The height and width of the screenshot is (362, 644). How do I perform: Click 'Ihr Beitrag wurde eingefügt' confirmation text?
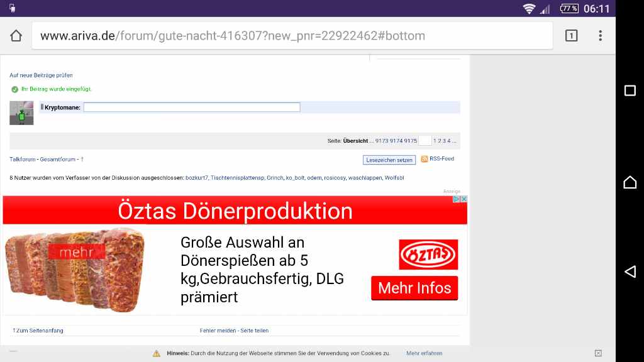tap(56, 89)
